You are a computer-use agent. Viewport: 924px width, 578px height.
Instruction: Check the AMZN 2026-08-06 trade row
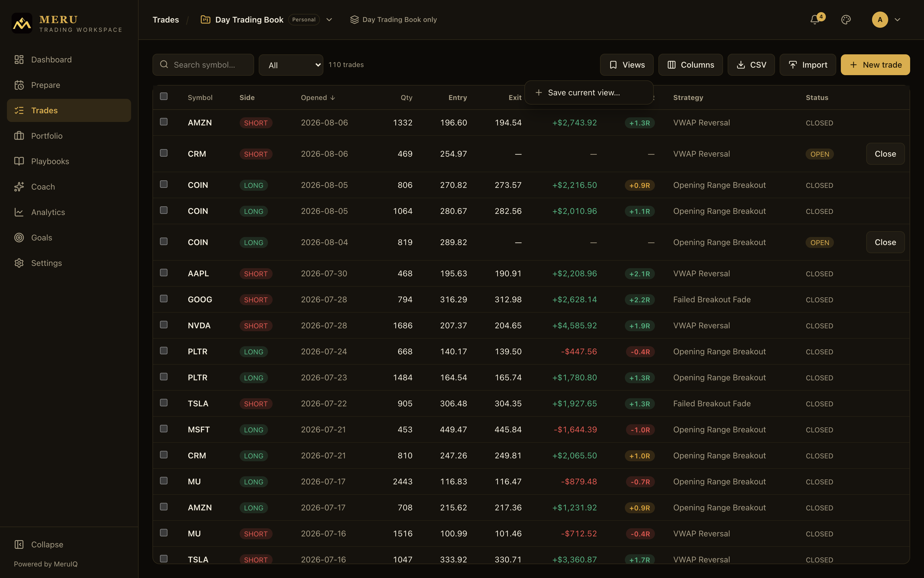click(x=164, y=122)
